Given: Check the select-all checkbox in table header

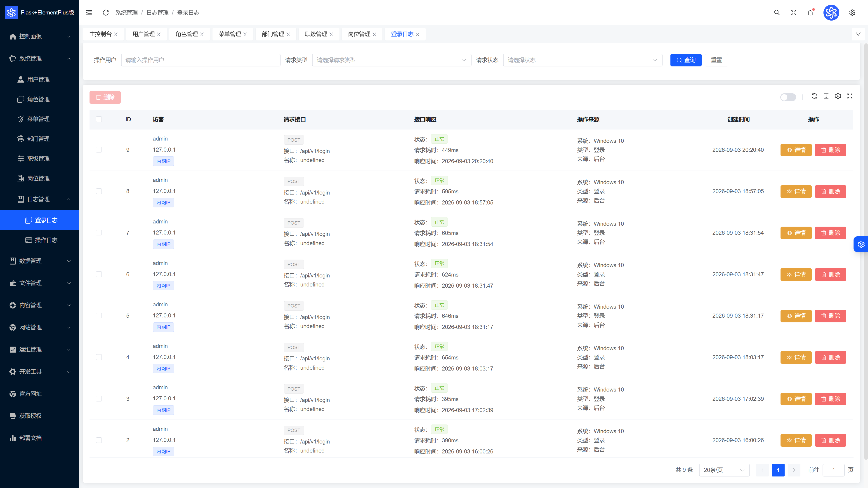Looking at the screenshot, I should coord(99,119).
